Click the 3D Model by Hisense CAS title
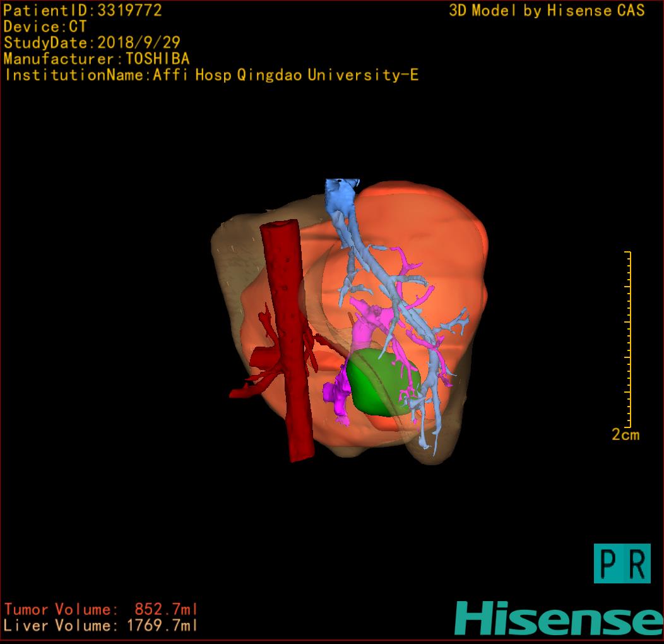The width and height of the screenshot is (664, 644). [x=547, y=10]
